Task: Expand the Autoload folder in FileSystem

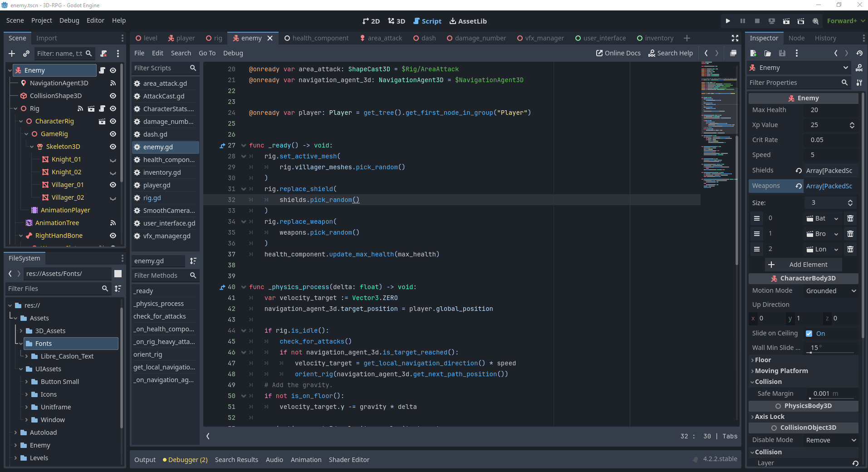Action: (15, 433)
